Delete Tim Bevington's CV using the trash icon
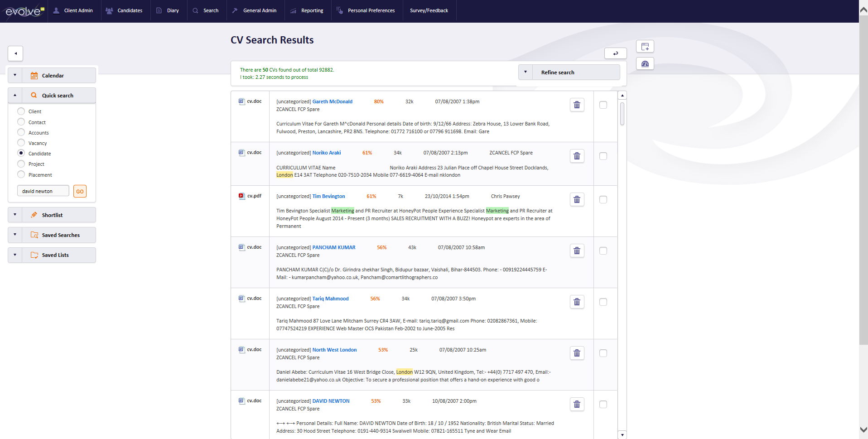The height and width of the screenshot is (439, 868). pyautogui.click(x=577, y=199)
